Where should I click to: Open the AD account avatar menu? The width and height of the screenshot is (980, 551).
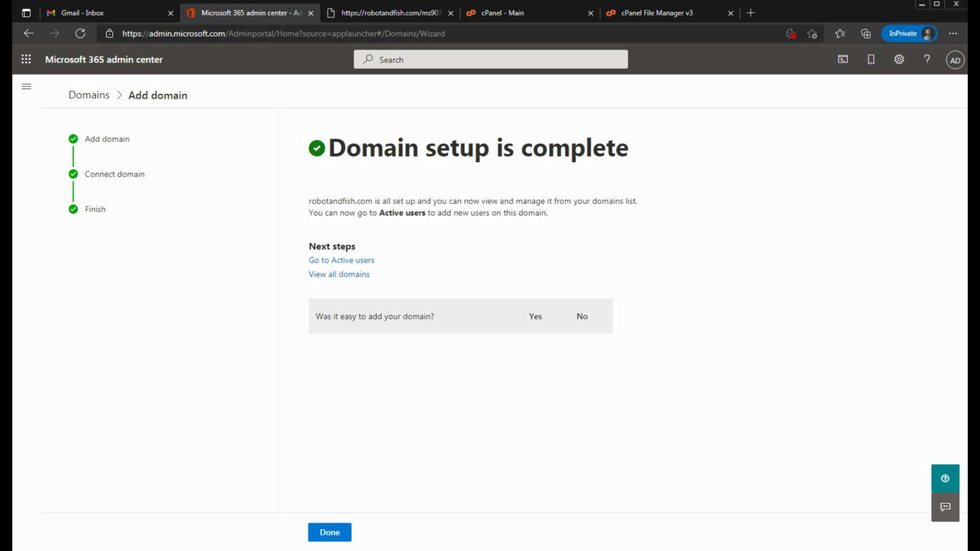tap(954, 60)
